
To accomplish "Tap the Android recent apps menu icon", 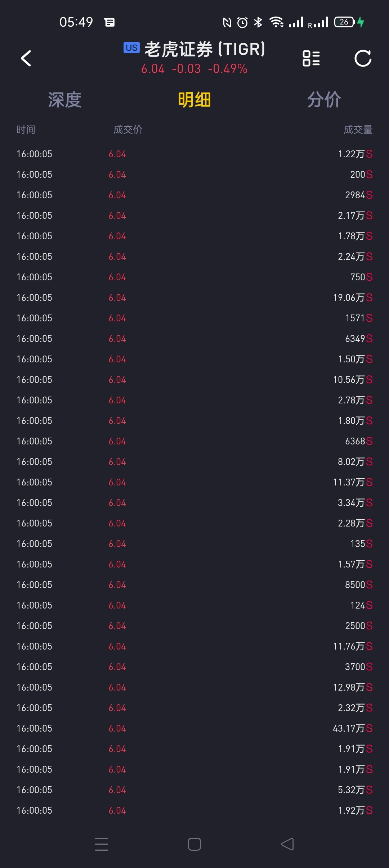I will [102, 844].
